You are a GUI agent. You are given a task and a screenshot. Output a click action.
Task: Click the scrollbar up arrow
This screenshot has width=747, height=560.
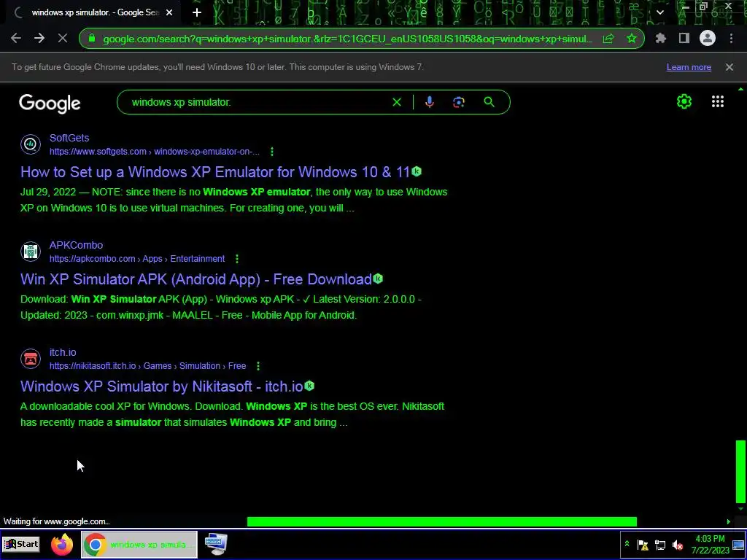tap(740, 88)
